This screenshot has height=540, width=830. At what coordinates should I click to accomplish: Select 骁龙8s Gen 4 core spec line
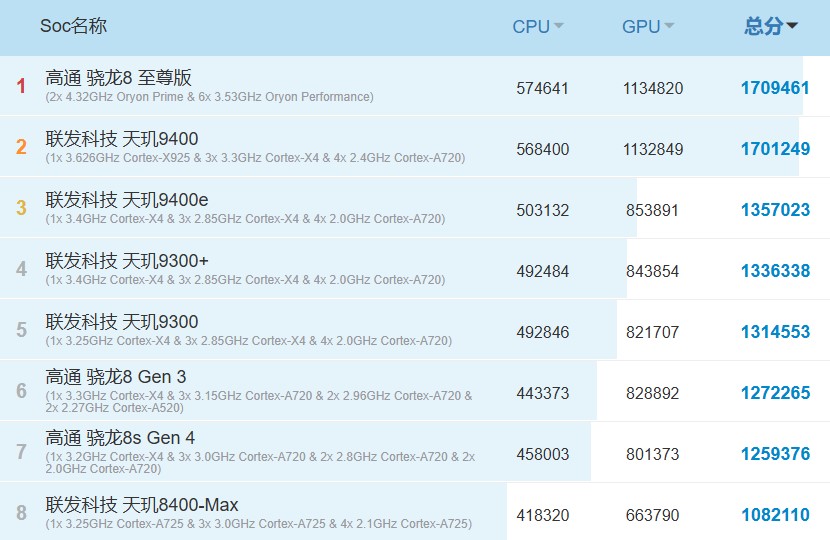point(260,463)
